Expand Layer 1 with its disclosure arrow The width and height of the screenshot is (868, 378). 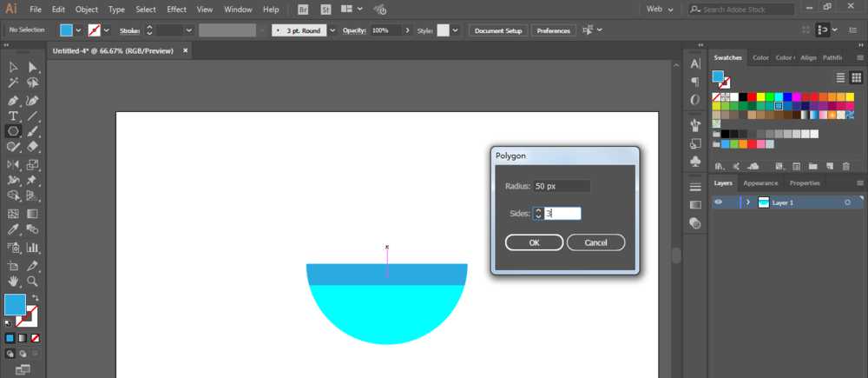click(x=747, y=202)
